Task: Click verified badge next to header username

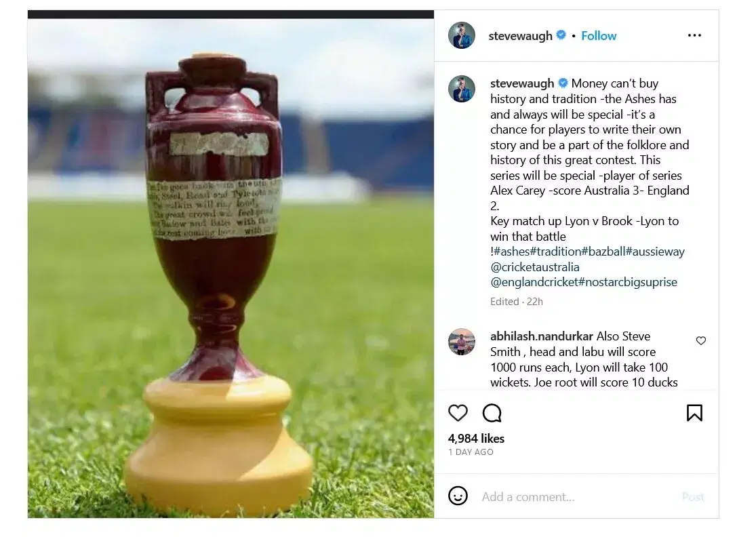Action: (561, 35)
